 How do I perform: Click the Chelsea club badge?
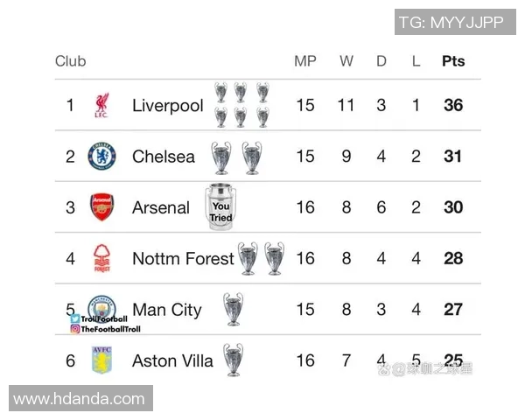tap(101, 157)
